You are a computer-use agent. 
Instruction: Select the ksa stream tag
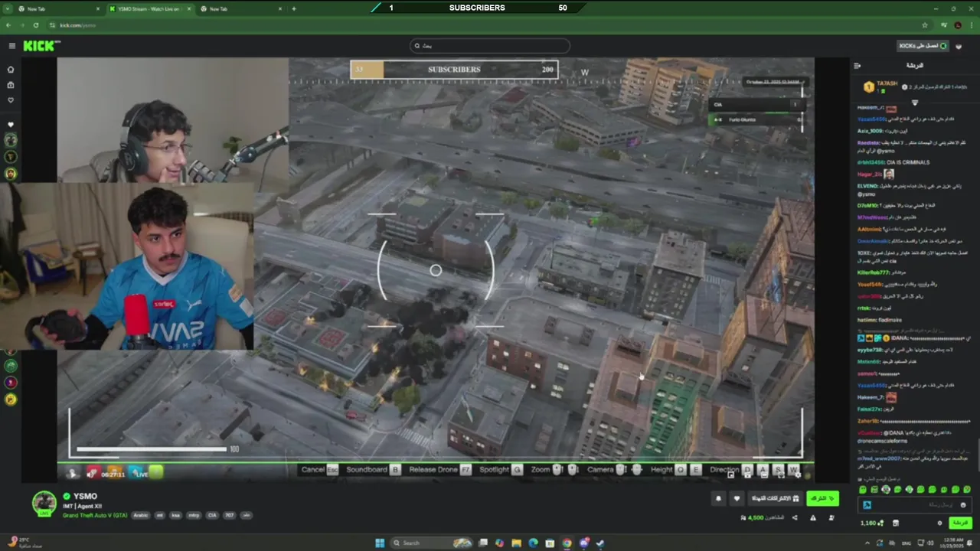[176, 515]
